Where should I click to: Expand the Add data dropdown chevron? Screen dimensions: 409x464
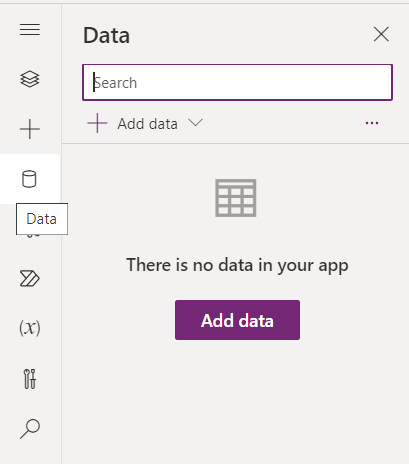(x=195, y=123)
